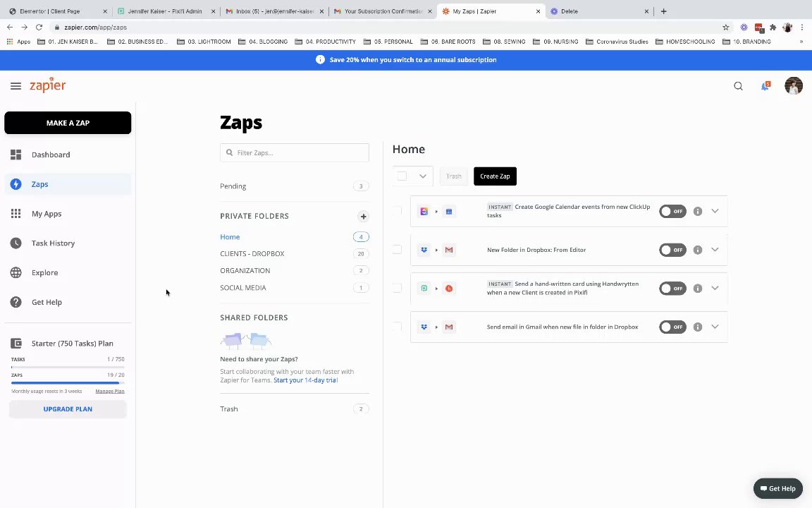Viewport: 812px width, 508px height.
Task: Click the Zaps usage progress bar
Action: pyautogui.click(x=68, y=382)
